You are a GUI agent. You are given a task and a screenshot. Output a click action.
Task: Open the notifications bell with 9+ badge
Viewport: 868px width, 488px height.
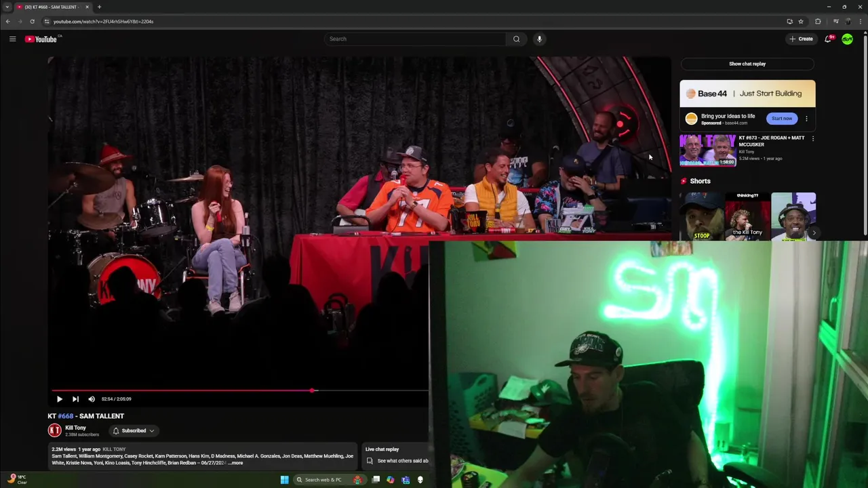[828, 39]
